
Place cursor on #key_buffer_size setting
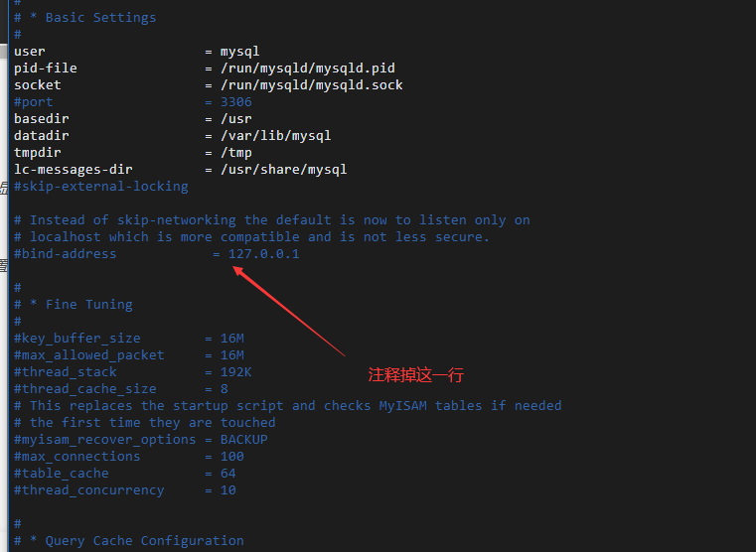pyautogui.click(x=76, y=339)
